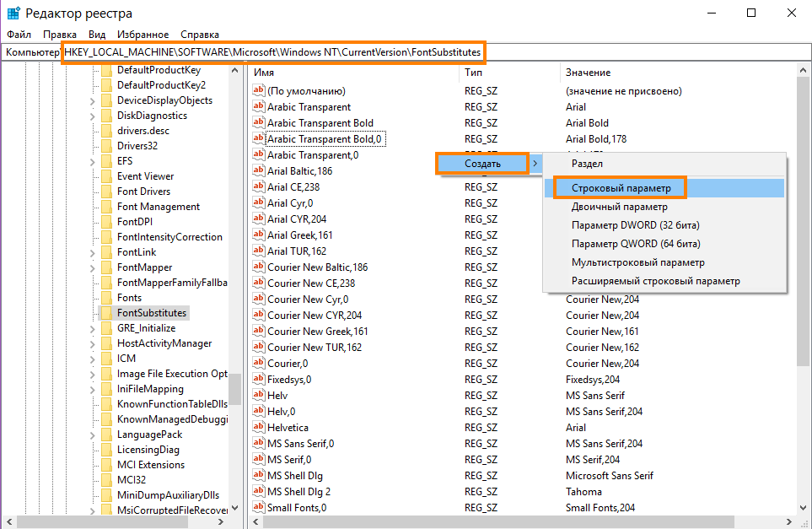Image resolution: width=812 pixels, height=529 pixels.
Task: Select Параметр QWORD (64 бита)
Action: click(x=664, y=244)
